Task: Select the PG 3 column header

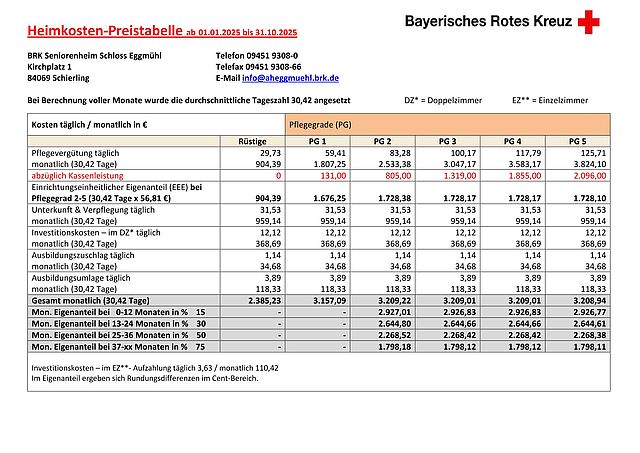Action: (448, 141)
